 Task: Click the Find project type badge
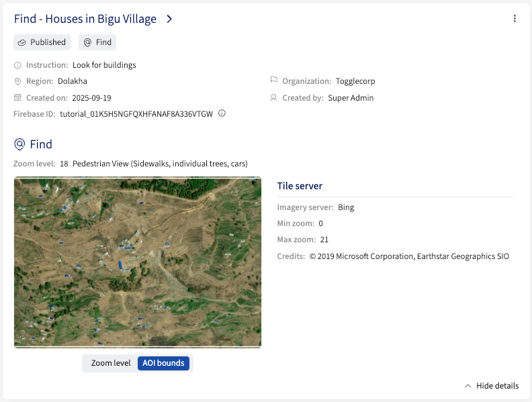[x=97, y=42]
